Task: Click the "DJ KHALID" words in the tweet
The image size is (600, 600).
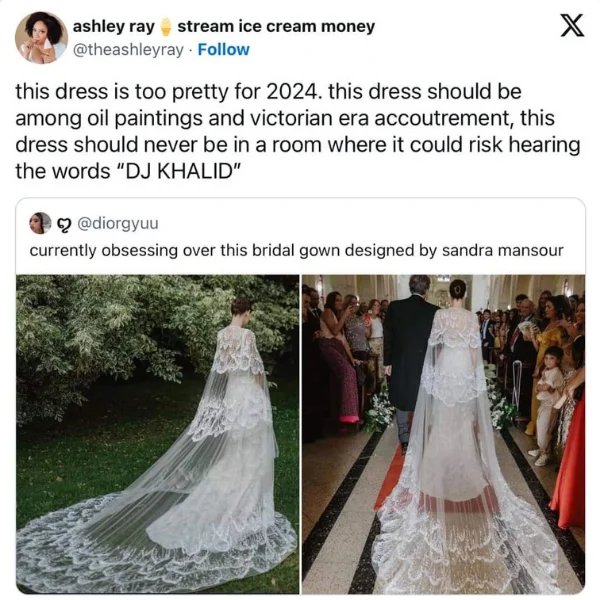Action: click(179, 171)
